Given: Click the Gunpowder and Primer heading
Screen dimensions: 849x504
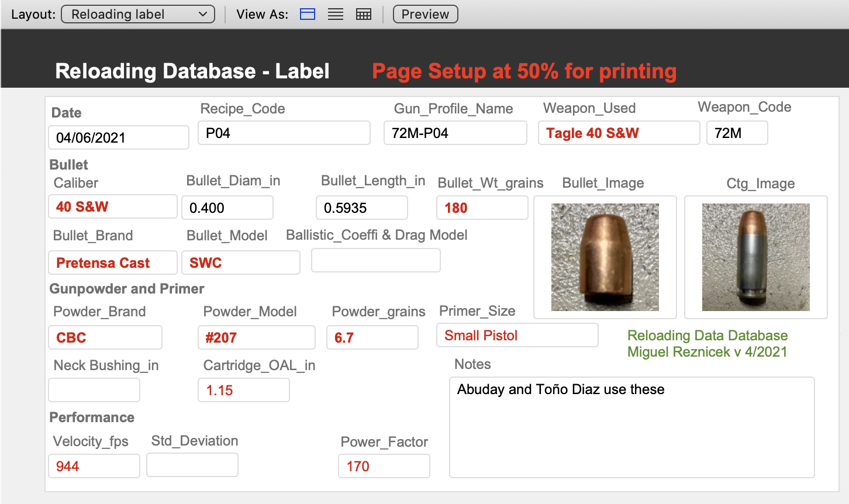Looking at the screenshot, I should click(127, 289).
